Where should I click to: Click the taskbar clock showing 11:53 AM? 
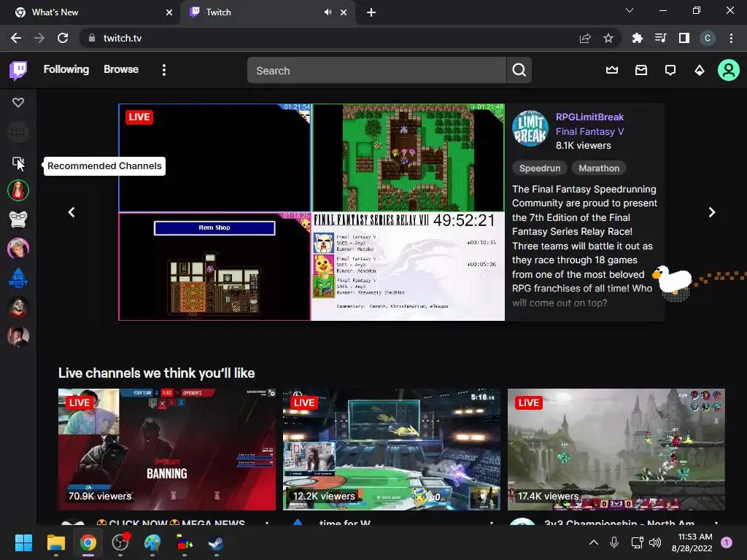tap(692, 542)
